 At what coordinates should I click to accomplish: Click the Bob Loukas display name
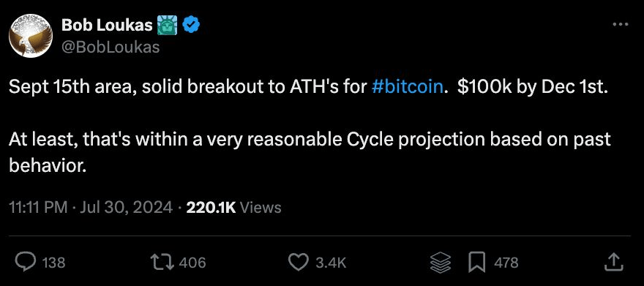click(107, 26)
